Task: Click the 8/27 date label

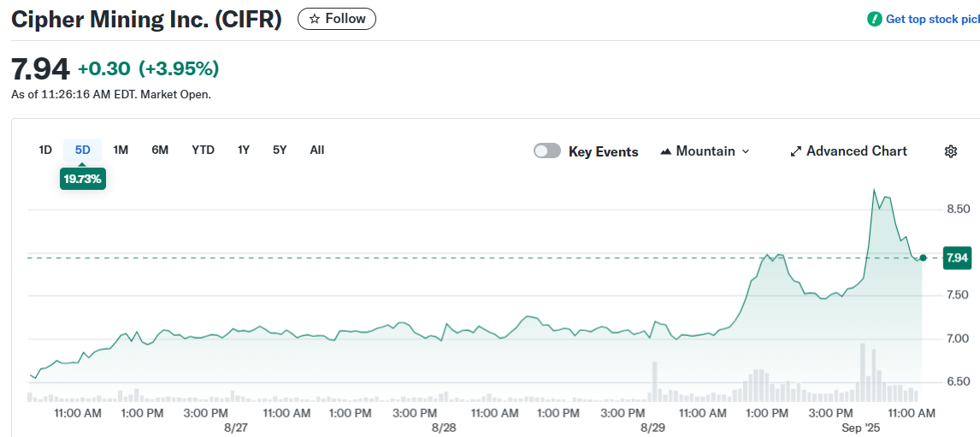Action: pos(234,428)
